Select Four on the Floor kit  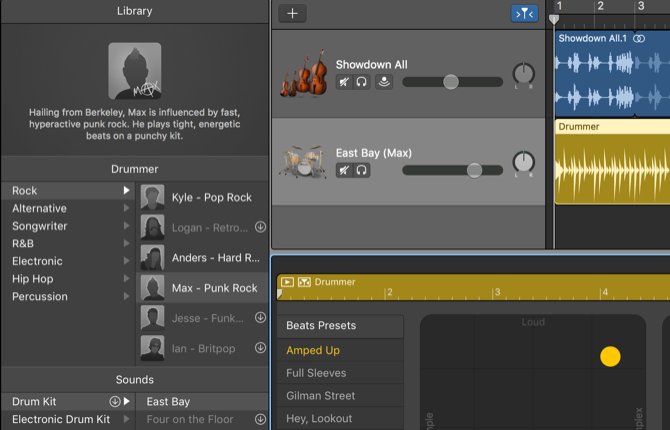point(202,419)
